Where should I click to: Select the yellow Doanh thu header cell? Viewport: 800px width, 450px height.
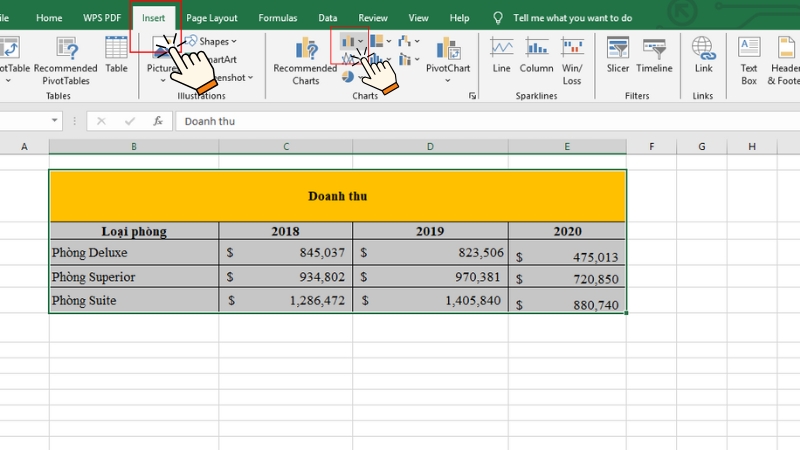337,196
